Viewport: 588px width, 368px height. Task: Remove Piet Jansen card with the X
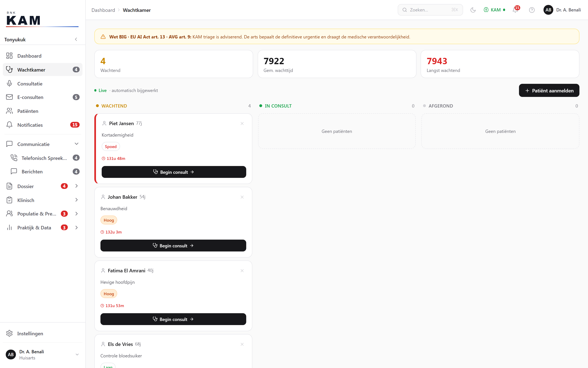point(242,124)
